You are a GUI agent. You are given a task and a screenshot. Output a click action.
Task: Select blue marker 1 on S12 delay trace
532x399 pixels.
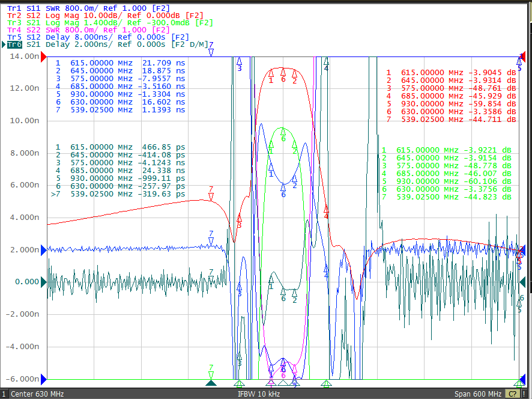271,166
